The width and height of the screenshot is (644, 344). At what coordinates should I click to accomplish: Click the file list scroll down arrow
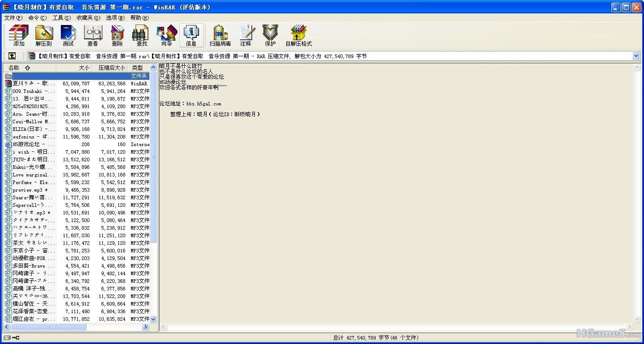tap(153, 319)
